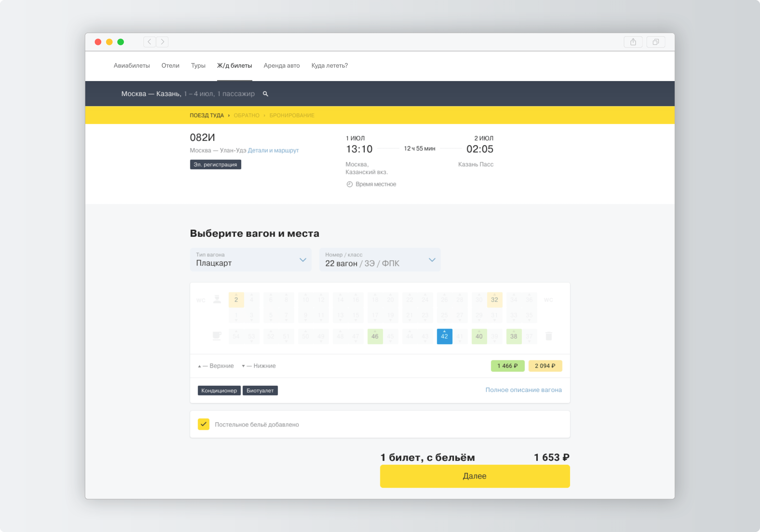
Task: Click the share icon in browser toolbar
Action: [x=633, y=42]
